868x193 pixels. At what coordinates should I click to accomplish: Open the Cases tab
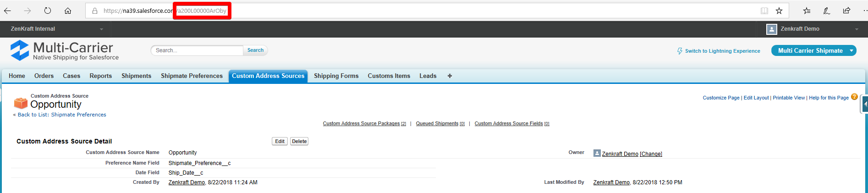pyautogui.click(x=71, y=76)
